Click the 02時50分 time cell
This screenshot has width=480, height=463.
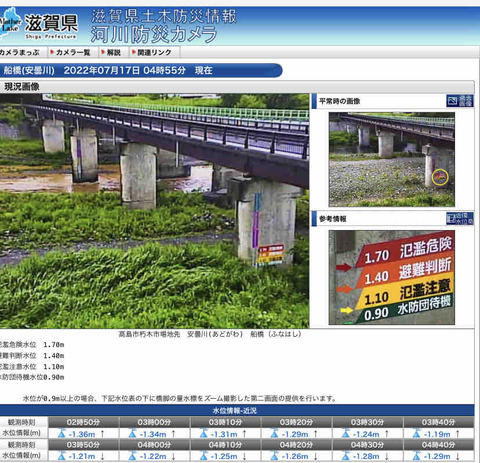(83, 422)
